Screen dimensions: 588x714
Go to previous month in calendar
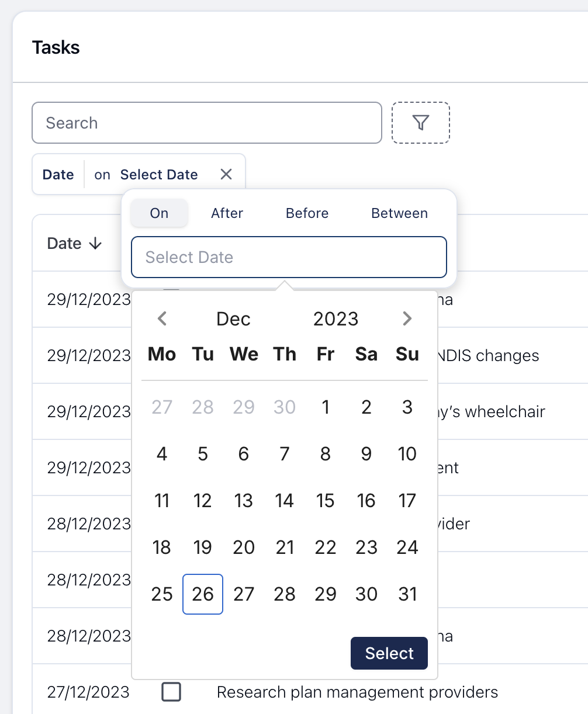(x=162, y=318)
